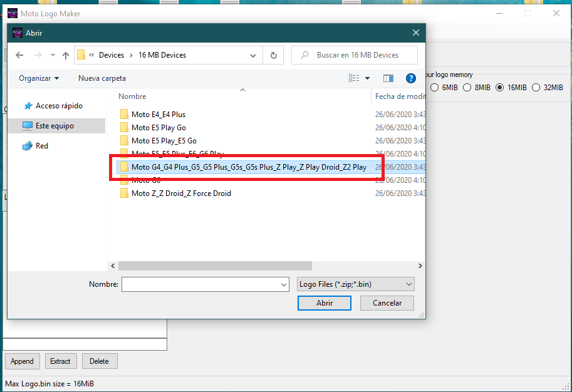Click the Abrir dialog title icon

click(x=18, y=33)
